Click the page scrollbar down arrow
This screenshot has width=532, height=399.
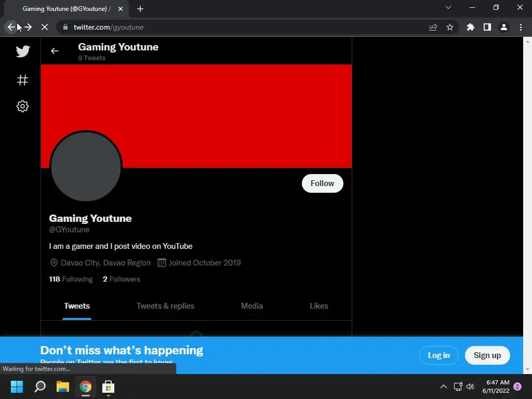[x=527, y=369]
